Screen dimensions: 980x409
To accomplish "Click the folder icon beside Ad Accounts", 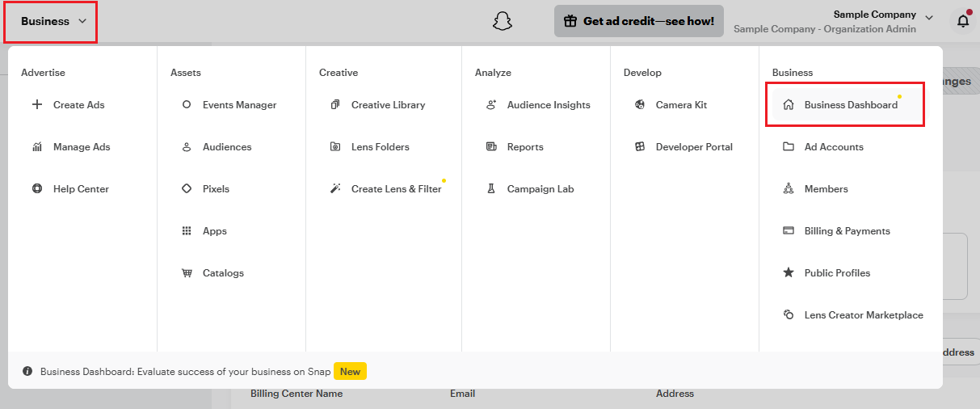I will (789, 147).
